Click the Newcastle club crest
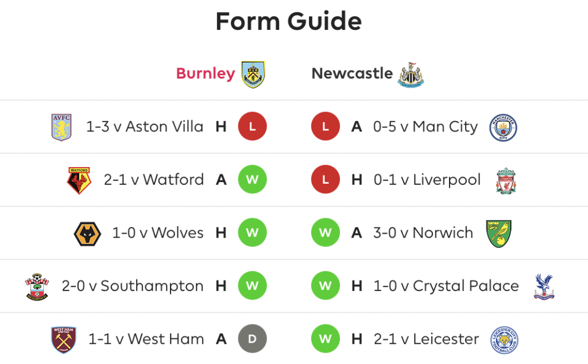 pos(411,75)
